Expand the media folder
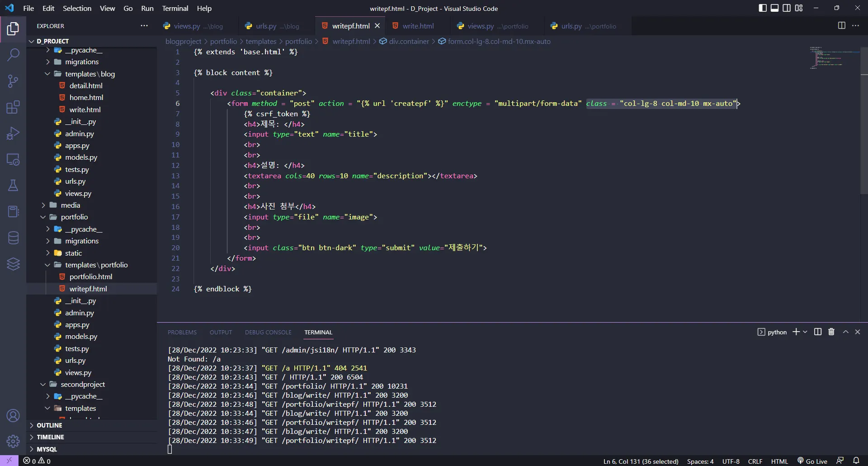Viewport: 868px width, 466px height. pos(70,205)
